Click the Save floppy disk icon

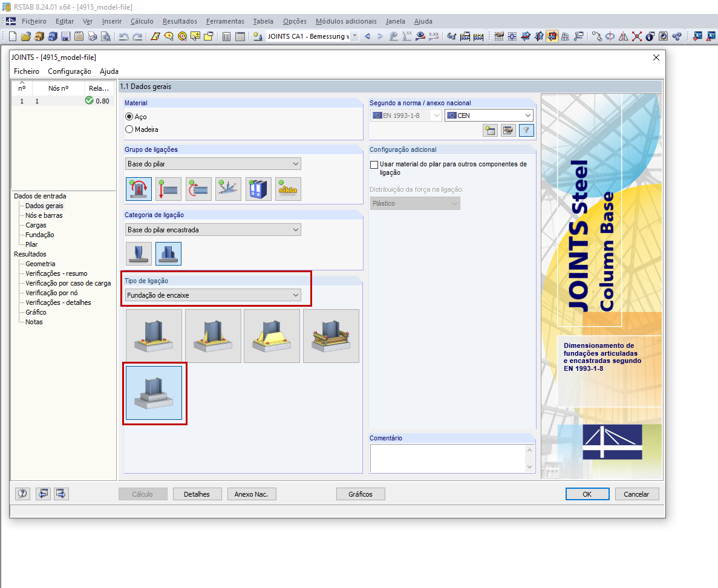[66, 36]
